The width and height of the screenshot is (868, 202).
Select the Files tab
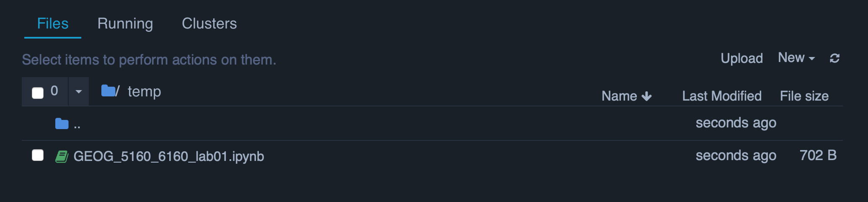[52, 23]
